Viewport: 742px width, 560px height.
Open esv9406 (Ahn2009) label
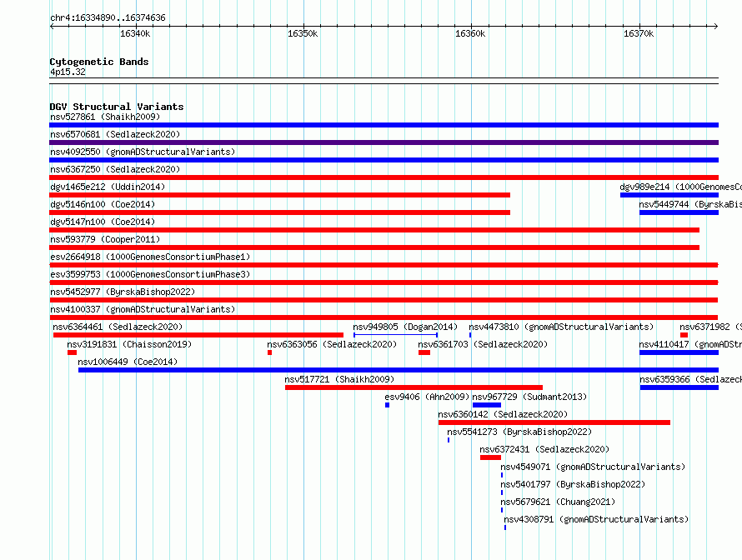pos(427,397)
